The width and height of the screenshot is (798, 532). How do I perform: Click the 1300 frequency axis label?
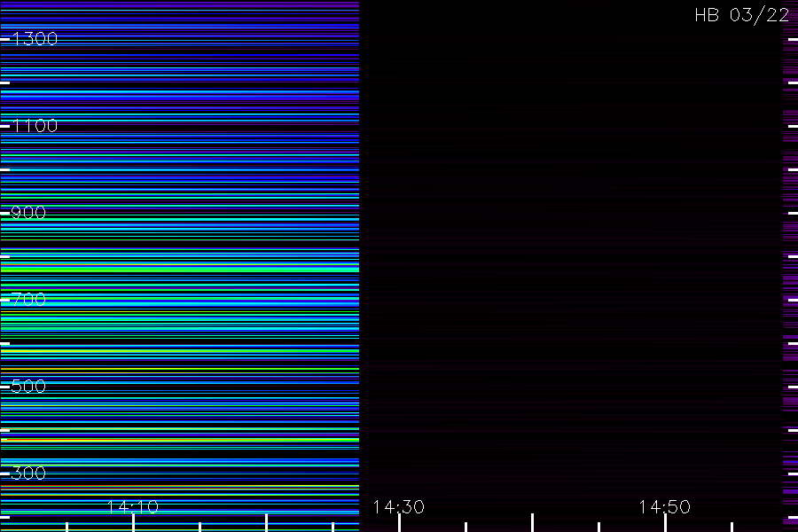point(35,39)
